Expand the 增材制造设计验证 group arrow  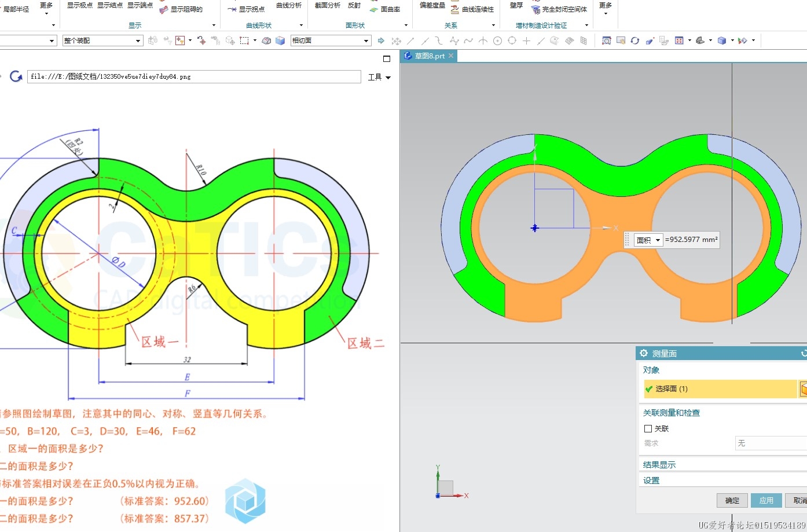click(586, 25)
